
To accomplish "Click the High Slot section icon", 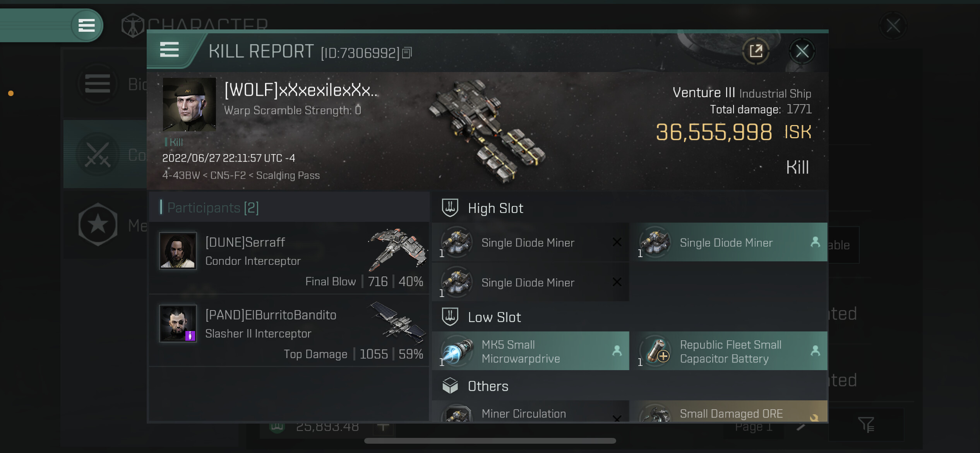I will [450, 208].
